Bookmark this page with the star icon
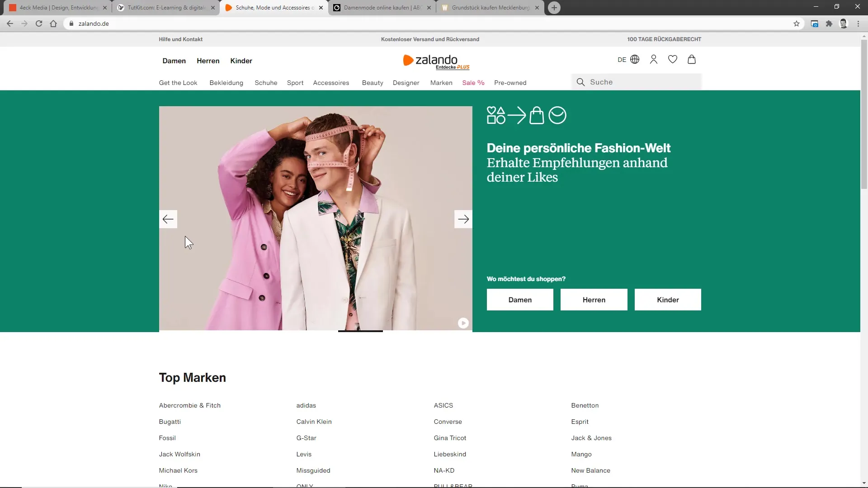The height and width of the screenshot is (488, 868). (797, 23)
